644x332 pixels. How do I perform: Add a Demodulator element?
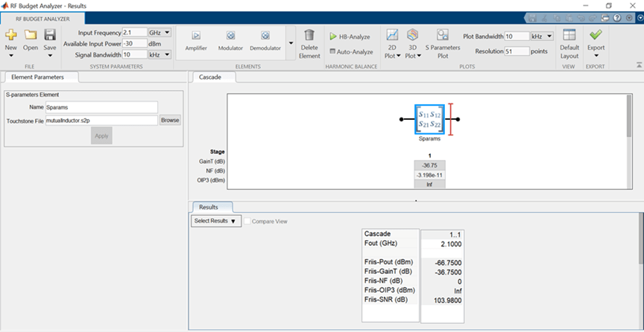265,40
